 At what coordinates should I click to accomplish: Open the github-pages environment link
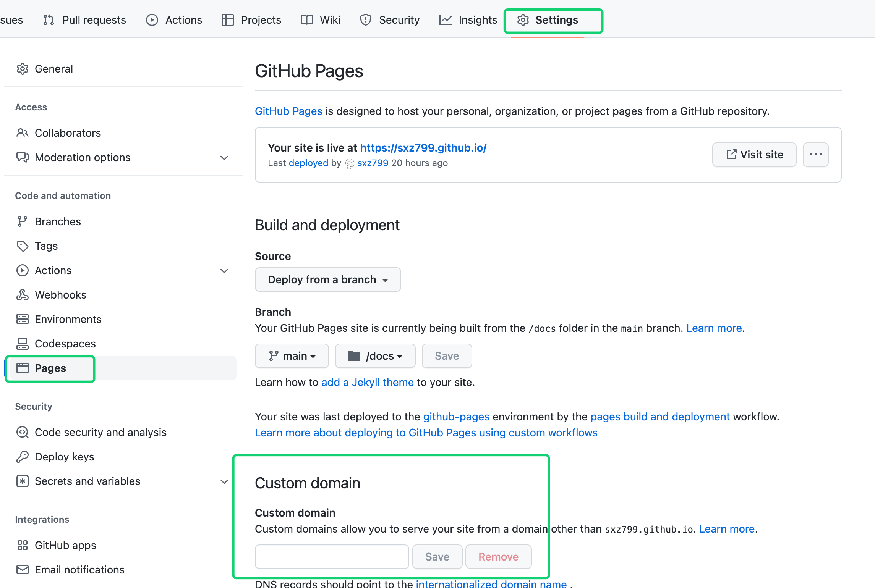point(457,417)
